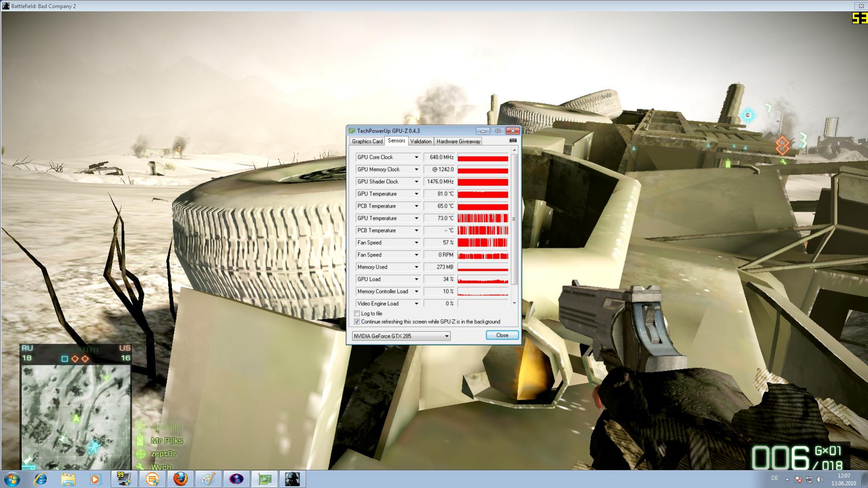Click the sensor list scroll down arrow
The width and height of the screenshot is (868, 488).
tap(514, 303)
